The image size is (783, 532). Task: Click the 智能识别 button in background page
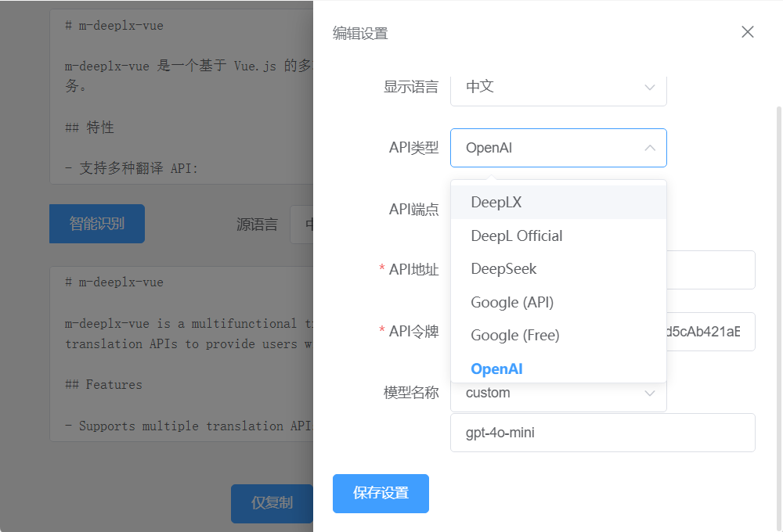(97, 224)
